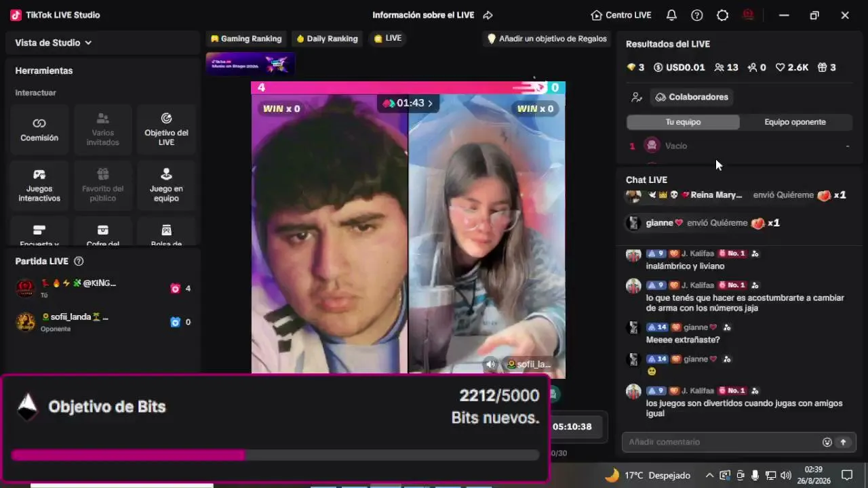This screenshot has height=488, width=868.
Task: Click Añadir un objetivo de Regalos
Action: point(547,39)
